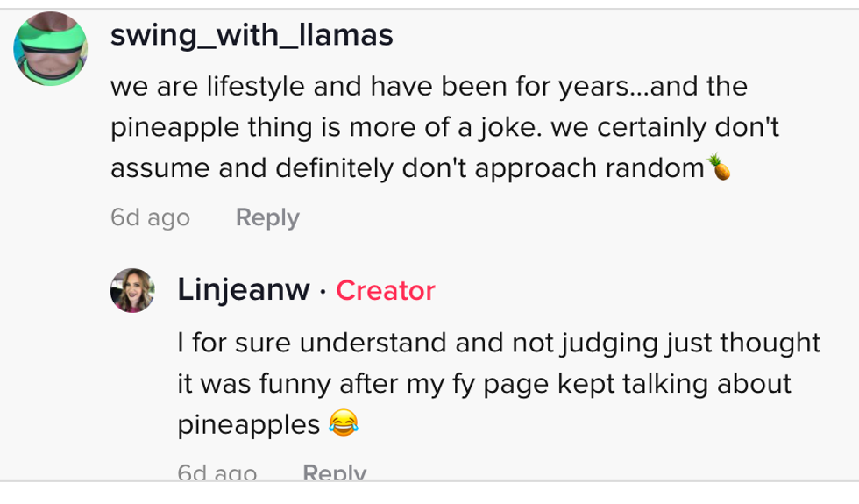
Task: Open swing_with_llamas profile picture
Action: point(50,49)
